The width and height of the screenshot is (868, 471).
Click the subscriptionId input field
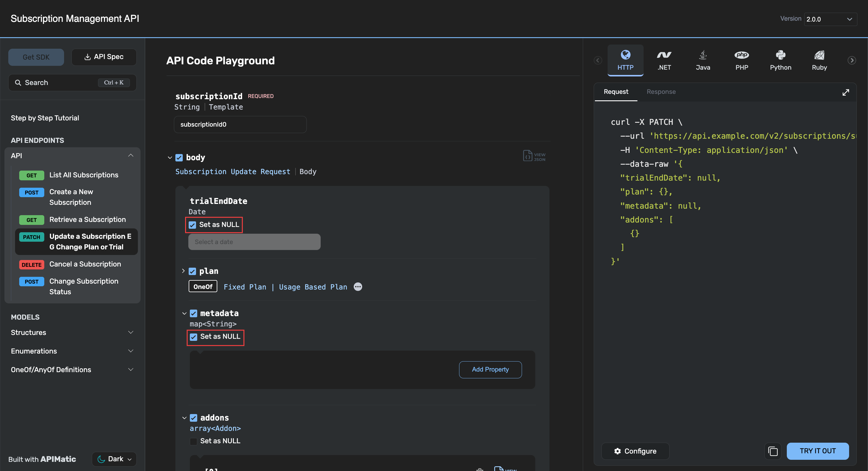pos(240,124)
